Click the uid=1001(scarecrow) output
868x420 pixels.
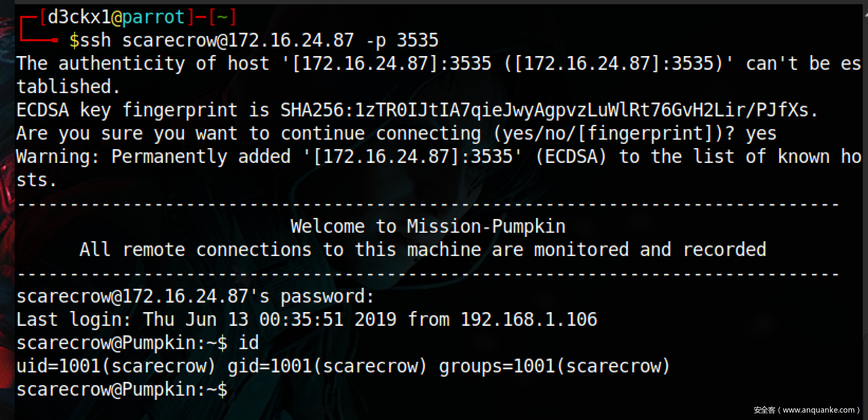click(x=116, y=366)
